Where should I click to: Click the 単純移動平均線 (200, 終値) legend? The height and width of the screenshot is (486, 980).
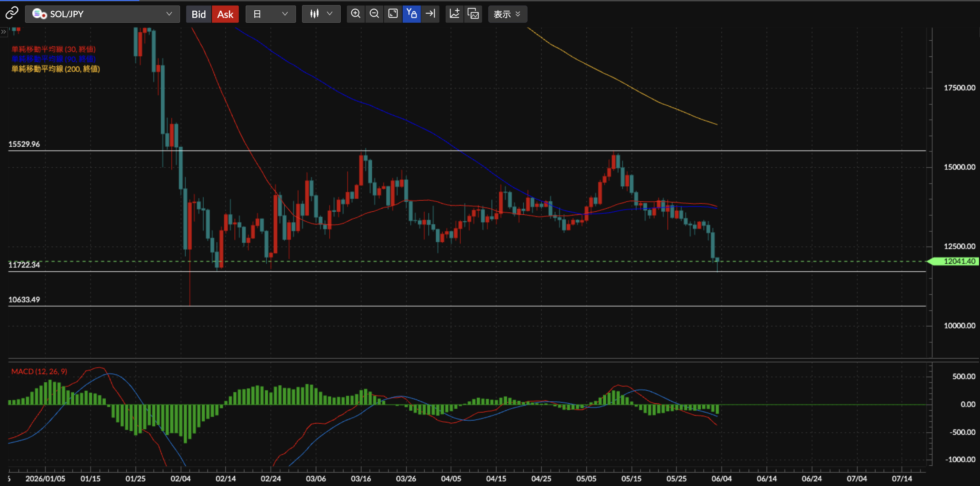(55, 69)
